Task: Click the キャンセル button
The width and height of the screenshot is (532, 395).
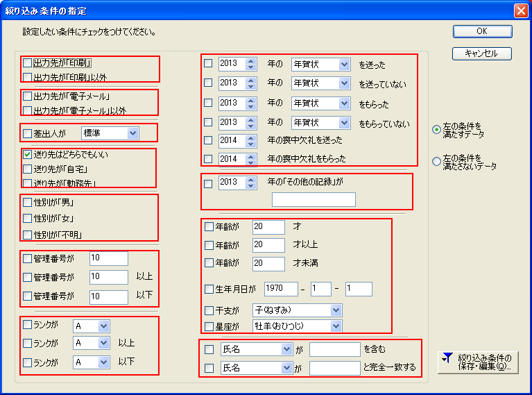Action: pyautogui.click(x=482, y=53)
